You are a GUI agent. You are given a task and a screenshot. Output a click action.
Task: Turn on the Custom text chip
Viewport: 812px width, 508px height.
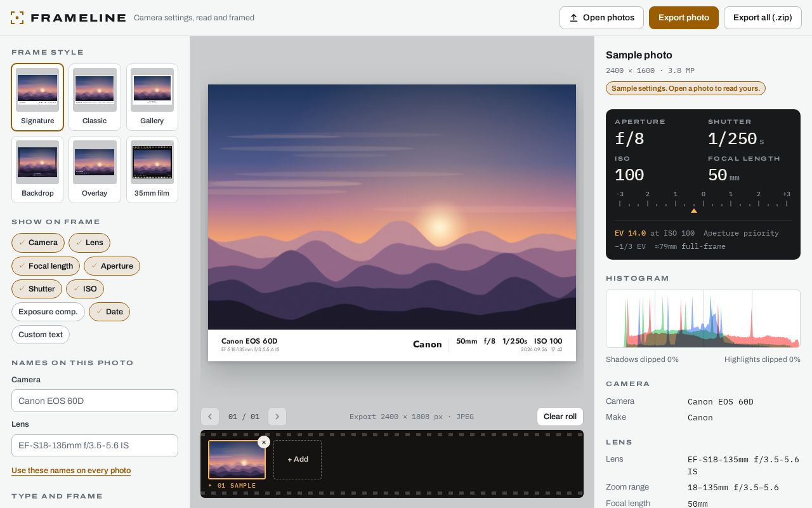(x=41, y=335)
